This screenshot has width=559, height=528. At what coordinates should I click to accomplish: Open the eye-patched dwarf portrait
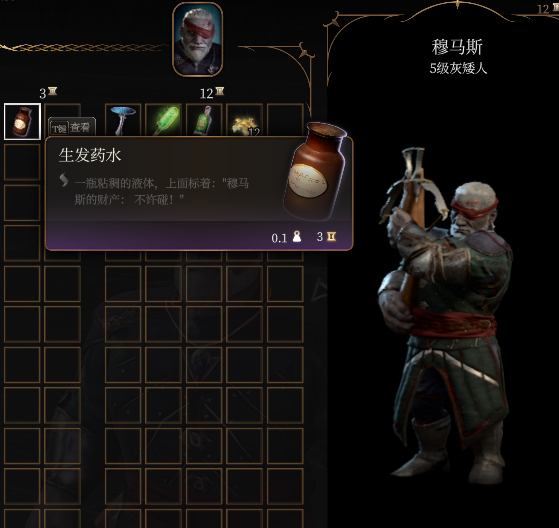point(198,40)
